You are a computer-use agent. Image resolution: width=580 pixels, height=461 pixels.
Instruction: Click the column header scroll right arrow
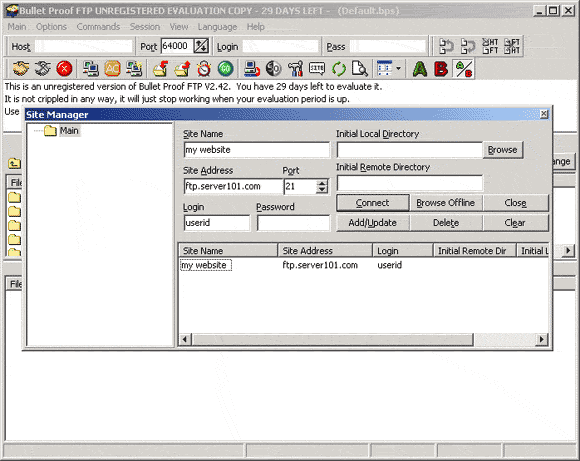568,250
